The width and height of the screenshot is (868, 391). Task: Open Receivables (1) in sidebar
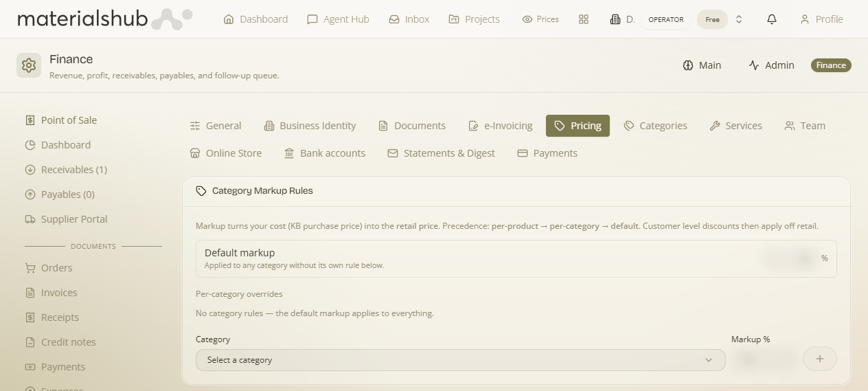66,170
